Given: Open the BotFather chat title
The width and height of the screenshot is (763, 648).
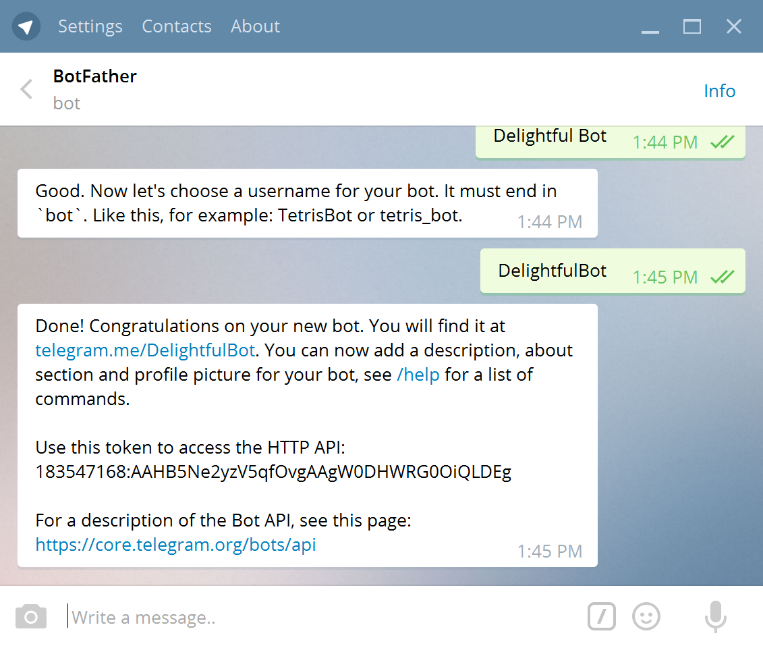Looking at the screenshot, I should pyautogui.click(x=95, y=76).
